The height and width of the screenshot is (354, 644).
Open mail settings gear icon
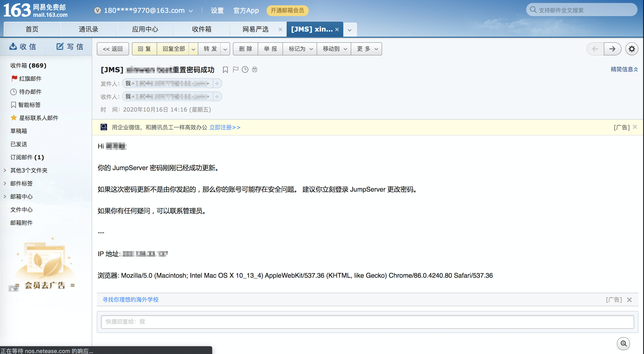632,49
